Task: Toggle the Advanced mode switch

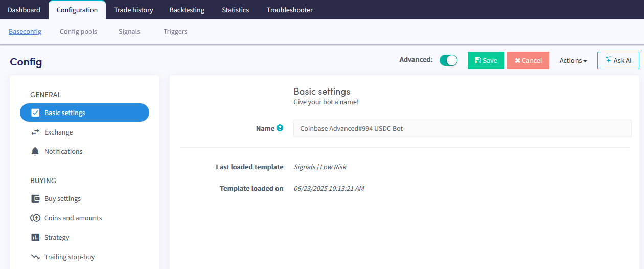Action: click(x=449, y=60)
